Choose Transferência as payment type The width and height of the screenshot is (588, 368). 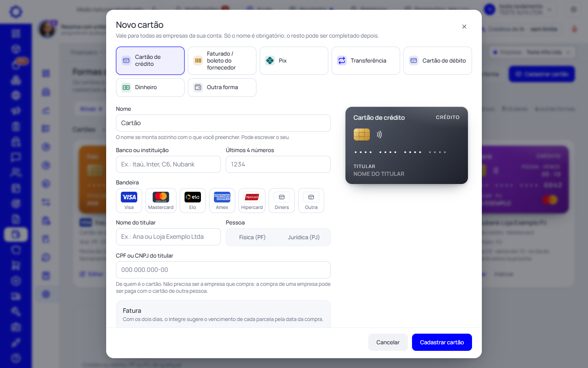click(366, 61)
